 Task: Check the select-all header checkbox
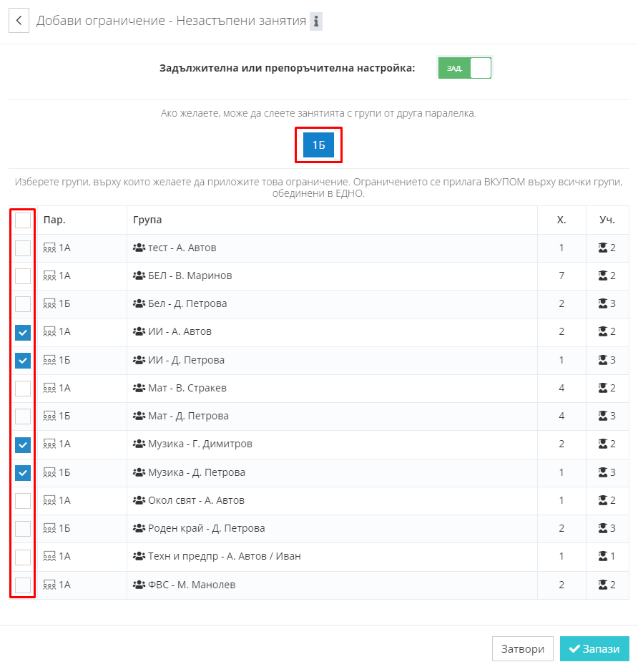point(23,220)
